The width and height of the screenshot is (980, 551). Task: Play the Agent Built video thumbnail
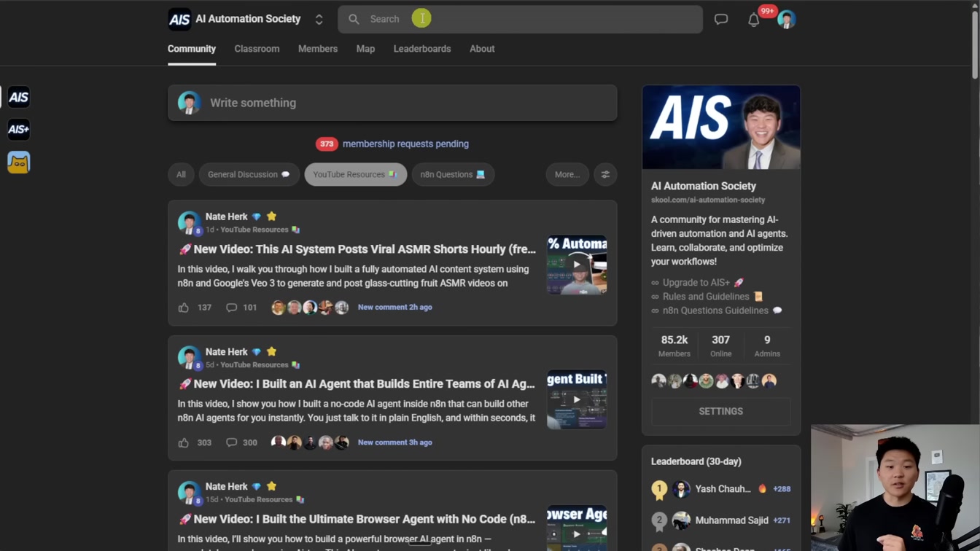pyautogui.click(x=577, y=399)
